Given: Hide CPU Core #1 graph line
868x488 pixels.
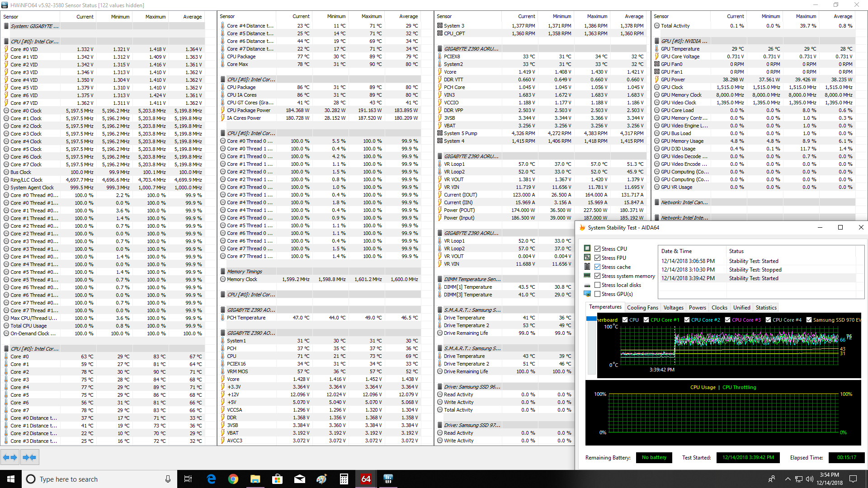Looking at the screenshot, I should click(646, 320).
